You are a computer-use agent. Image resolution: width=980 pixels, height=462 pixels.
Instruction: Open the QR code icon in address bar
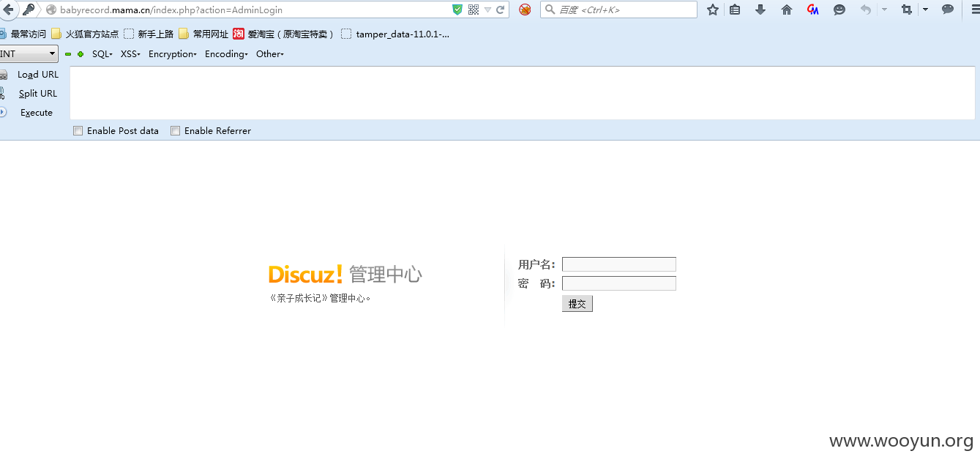474,10
